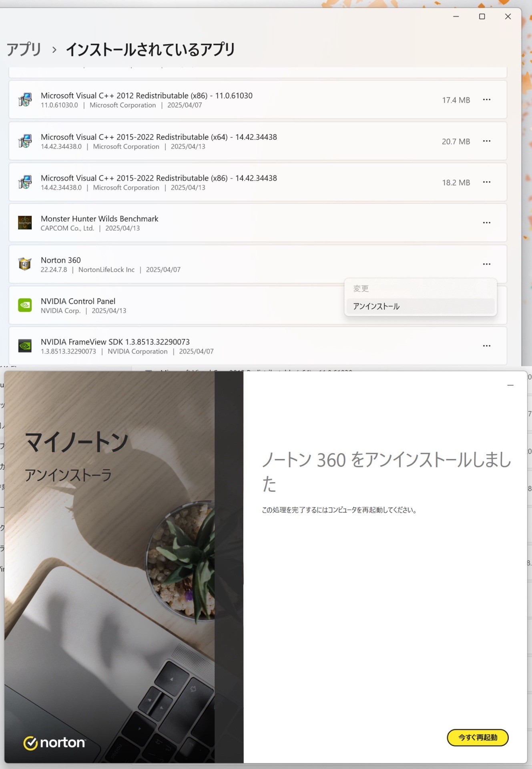
Task: Click the ノートン 360 をアンインストールしました message
Action: [x=386, y=471]
